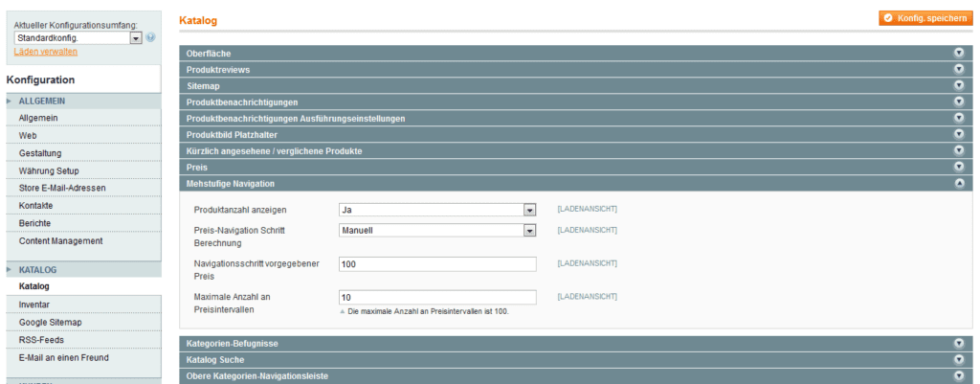This screenshot has height=384, width=980.
Task: Open Katalog Suche section arrow icon
Action: point(958,359)
